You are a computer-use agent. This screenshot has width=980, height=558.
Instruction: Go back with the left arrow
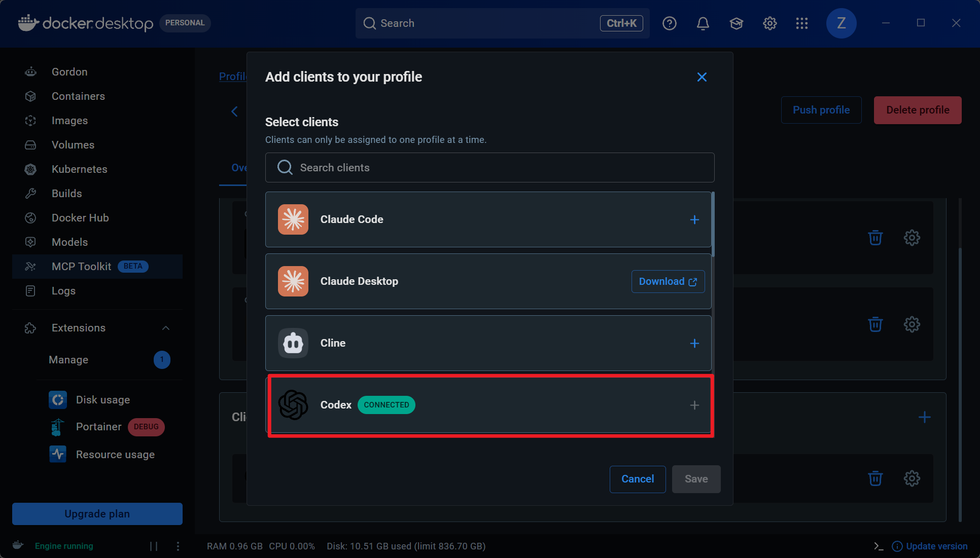tap(234, 111)
